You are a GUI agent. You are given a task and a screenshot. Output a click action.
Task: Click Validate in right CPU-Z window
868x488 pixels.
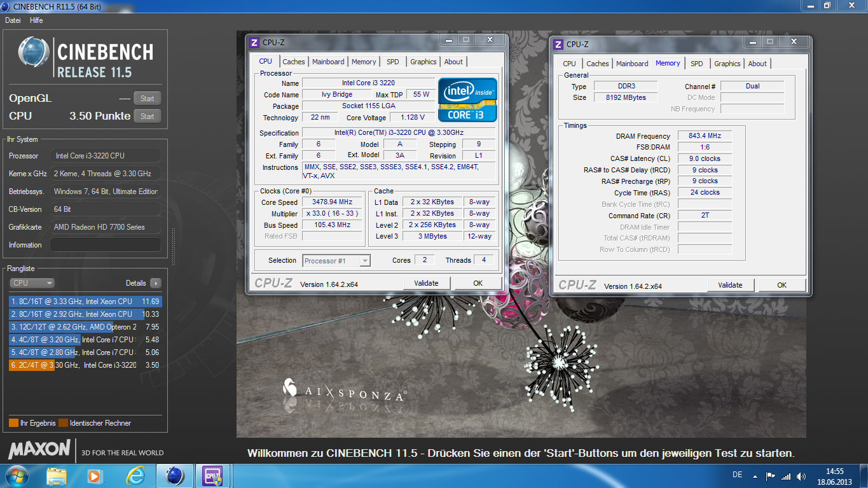(730, 285)
